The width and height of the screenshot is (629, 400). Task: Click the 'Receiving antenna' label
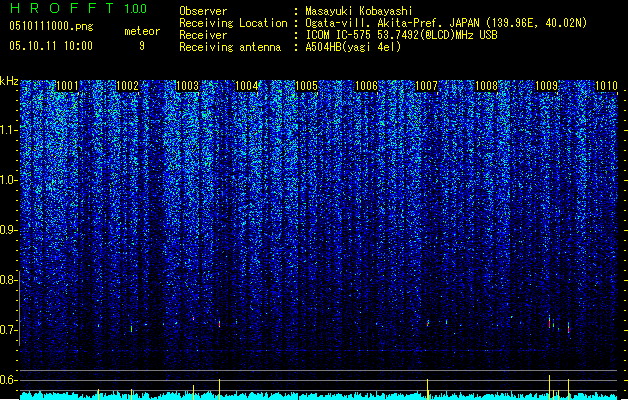[230, 47]
